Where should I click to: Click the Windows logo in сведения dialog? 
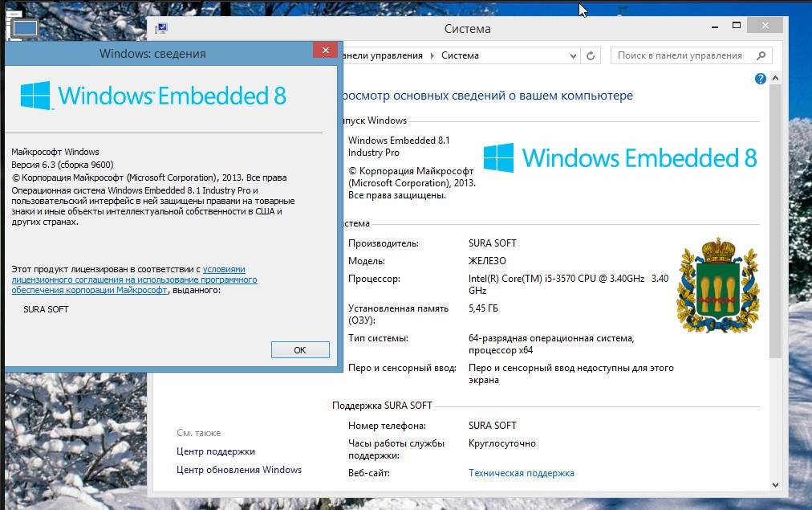(x=153, y=96)
